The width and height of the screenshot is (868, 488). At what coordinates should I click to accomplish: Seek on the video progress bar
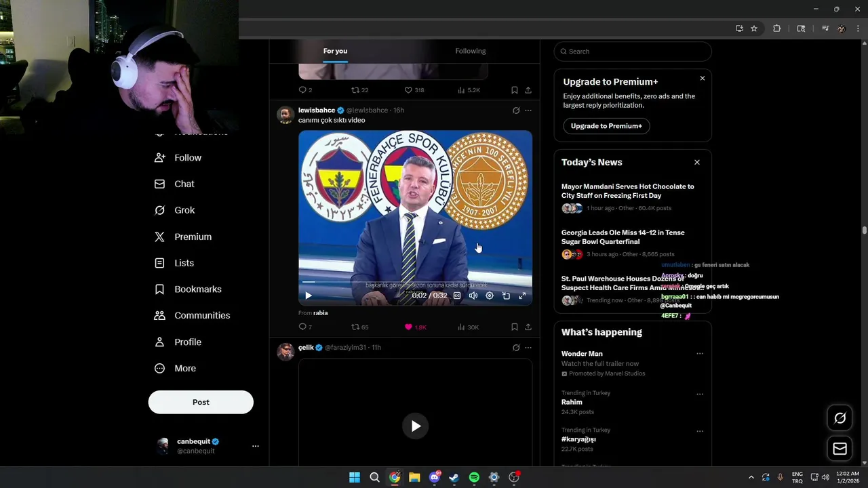[x=415, y=282]
